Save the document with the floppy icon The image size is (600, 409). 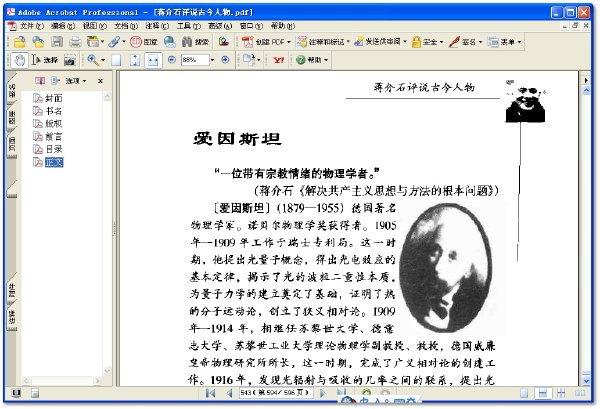(x=57, y=41)
